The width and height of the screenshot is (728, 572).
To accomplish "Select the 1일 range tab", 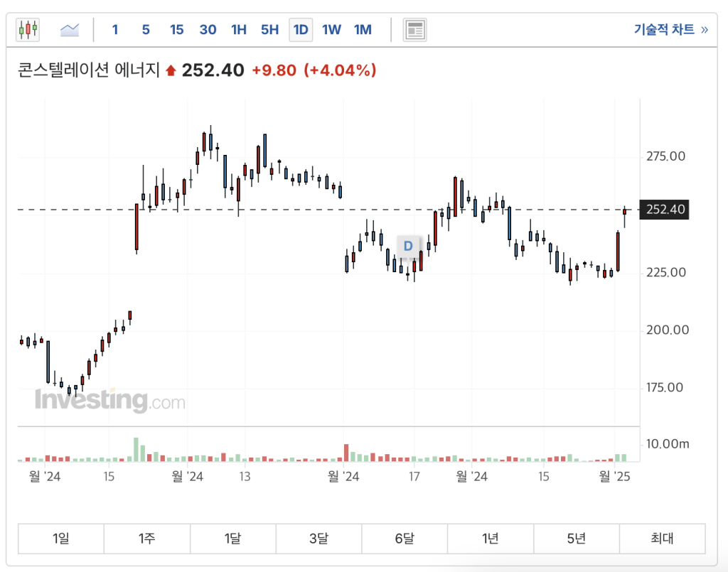I will pos(61,539).
